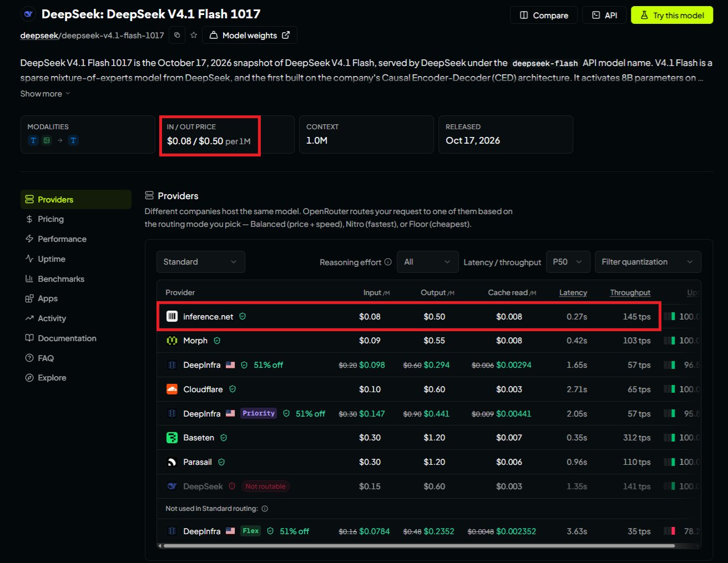728x563 pixels.
Task: Click the image modality icon
Action: 47,140
